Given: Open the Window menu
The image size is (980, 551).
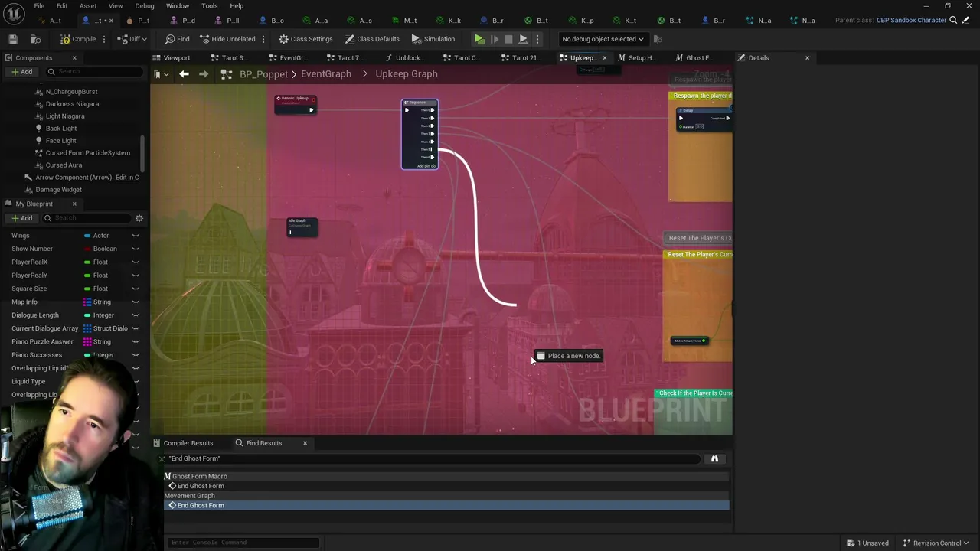Looking at the screenshot, I should point(178,6).
